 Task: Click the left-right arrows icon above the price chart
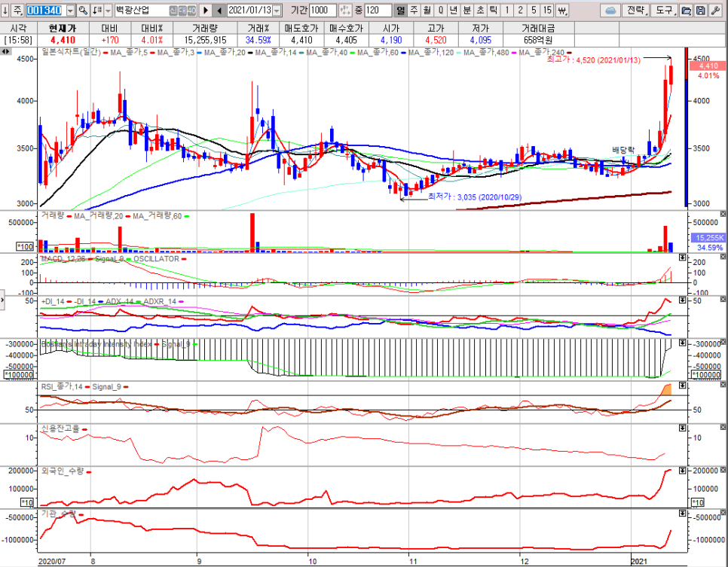(x=5, y=51)
